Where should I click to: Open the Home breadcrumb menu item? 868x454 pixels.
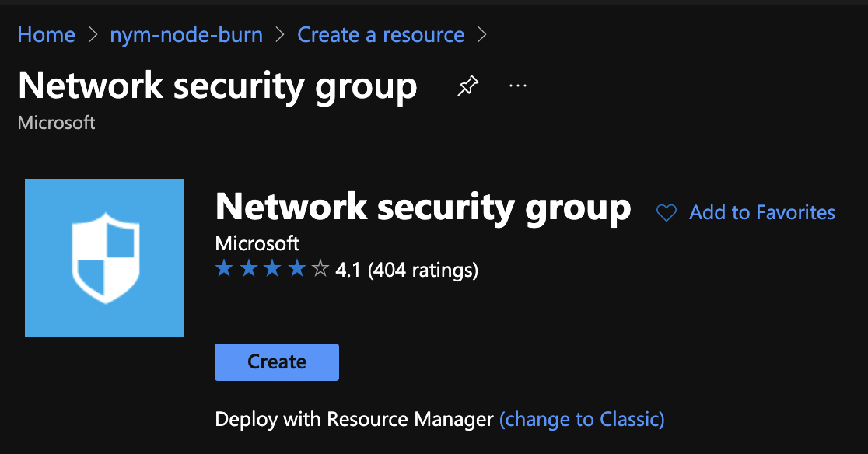[x=46, y=34]
